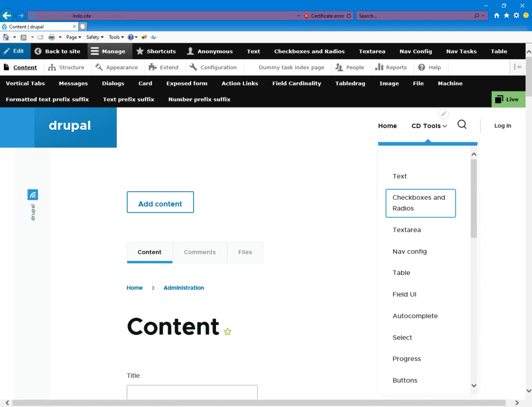Open browser favorites star icon

point(506,16)
